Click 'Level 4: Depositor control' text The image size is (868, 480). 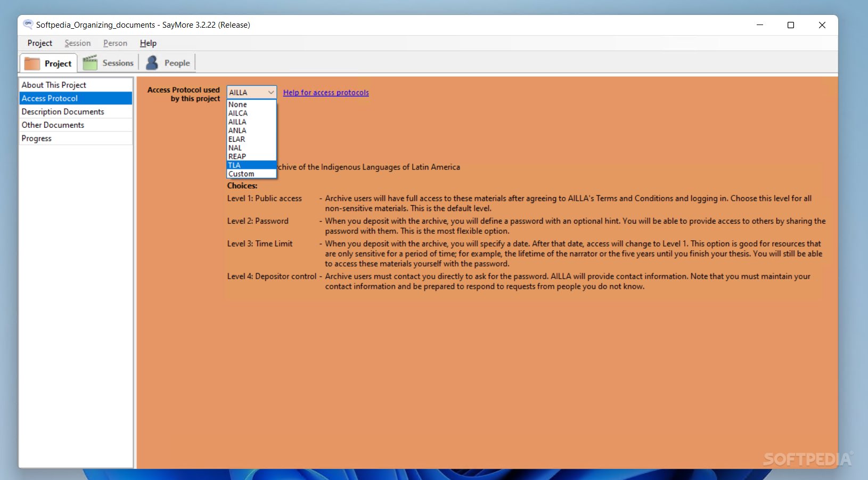272,276
